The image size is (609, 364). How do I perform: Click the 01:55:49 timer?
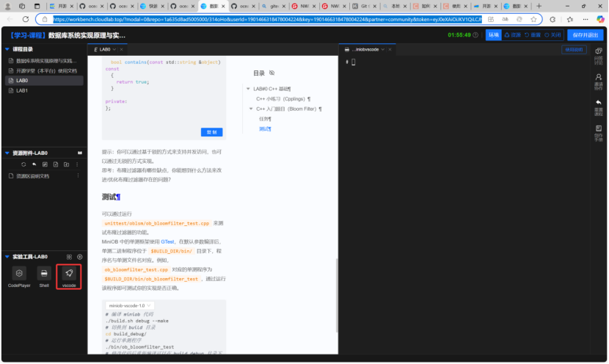(x=459, y=35)
